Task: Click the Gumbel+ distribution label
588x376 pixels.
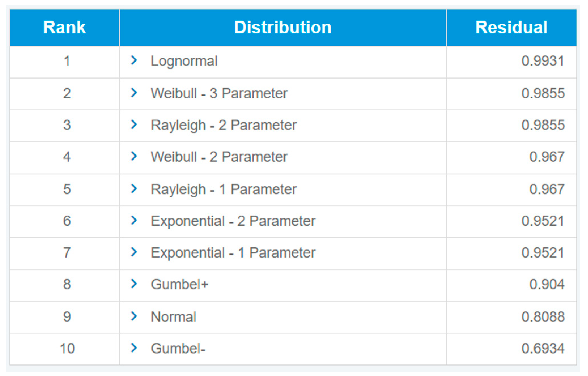Action: pos(180,285)
